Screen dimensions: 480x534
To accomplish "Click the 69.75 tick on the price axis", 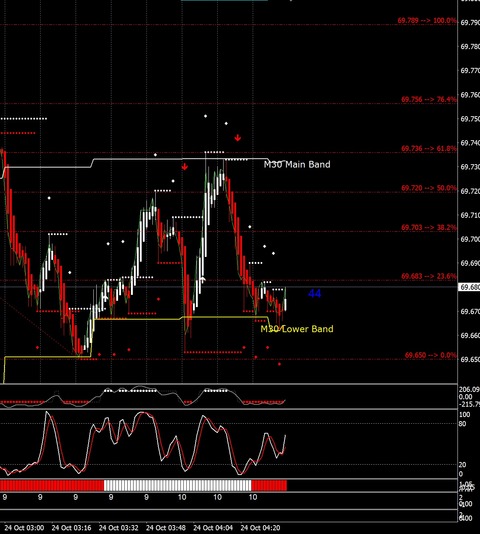I will tap(470, 119).
